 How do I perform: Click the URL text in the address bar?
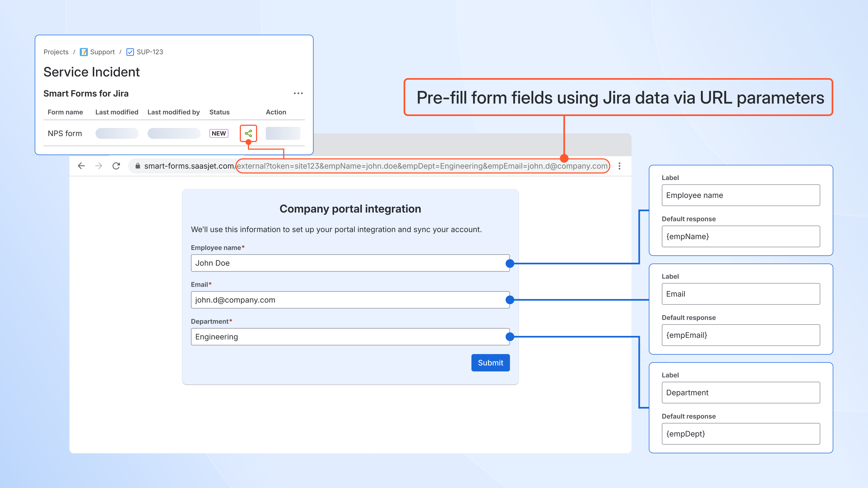(376, 166)
